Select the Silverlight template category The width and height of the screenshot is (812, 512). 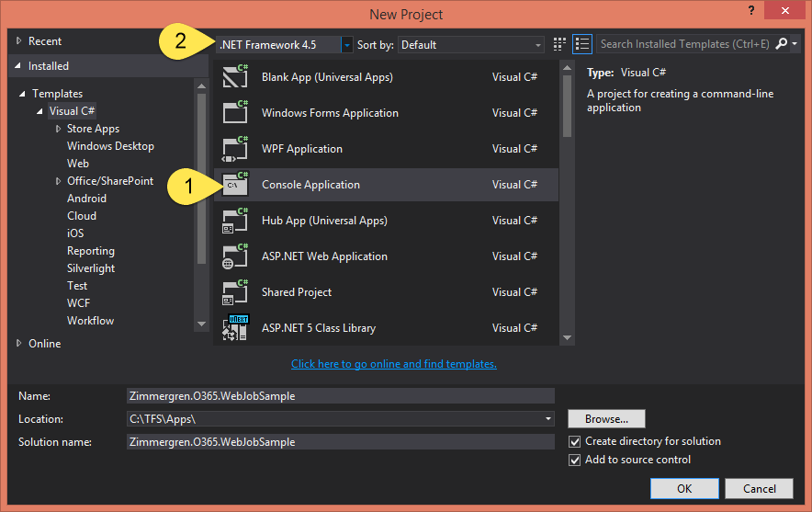point(91,268)
